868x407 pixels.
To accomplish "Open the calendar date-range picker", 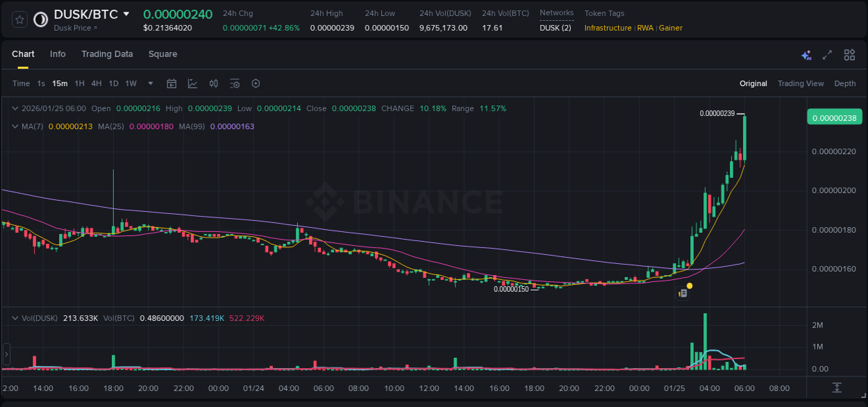I will [172, 83].
